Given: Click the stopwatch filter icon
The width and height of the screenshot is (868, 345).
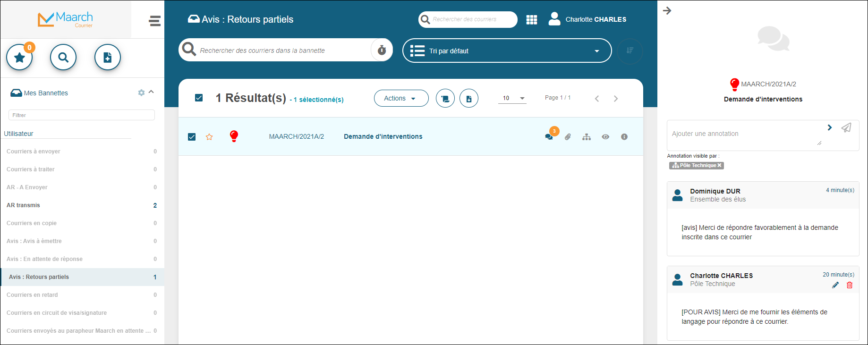Looking at the screenshot, I should click(x=382, y=50).
